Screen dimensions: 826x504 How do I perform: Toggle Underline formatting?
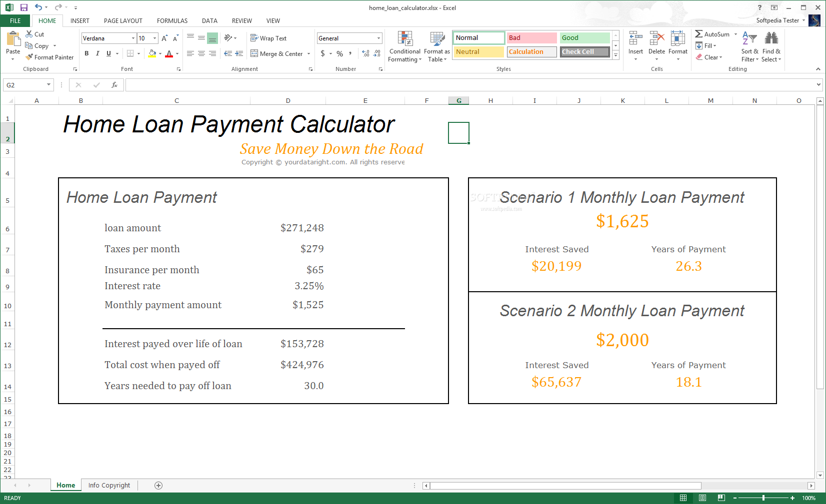pyautogui.click(x=108, y=53)
